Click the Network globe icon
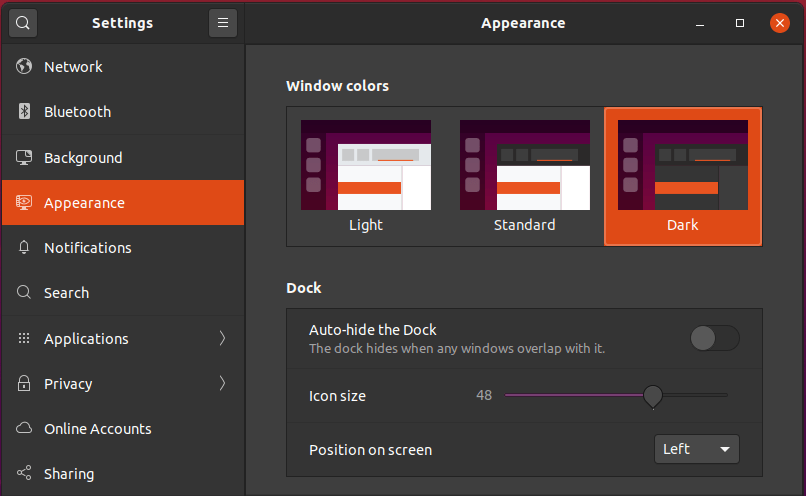 pyautogui.click(x=24, y=66)
